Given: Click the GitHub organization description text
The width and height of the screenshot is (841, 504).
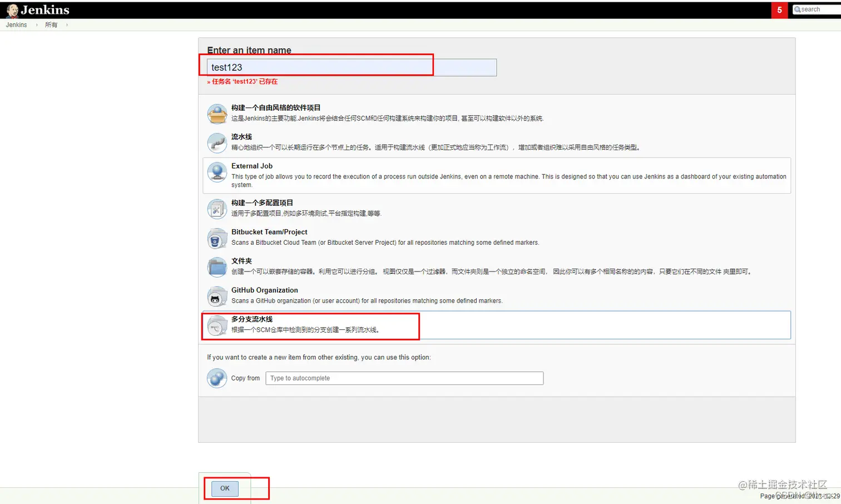Looking at the screenshot, I should click(367, 301).
